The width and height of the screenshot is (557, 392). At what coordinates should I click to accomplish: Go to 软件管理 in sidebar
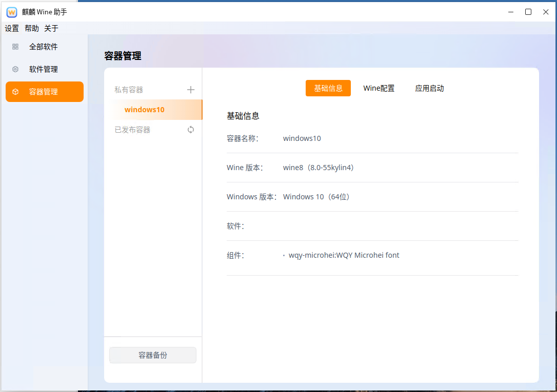coord(45,69)
